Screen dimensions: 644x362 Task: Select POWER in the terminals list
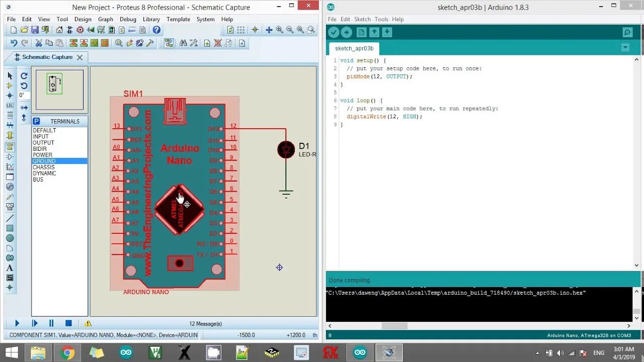(x=60, y=155)
